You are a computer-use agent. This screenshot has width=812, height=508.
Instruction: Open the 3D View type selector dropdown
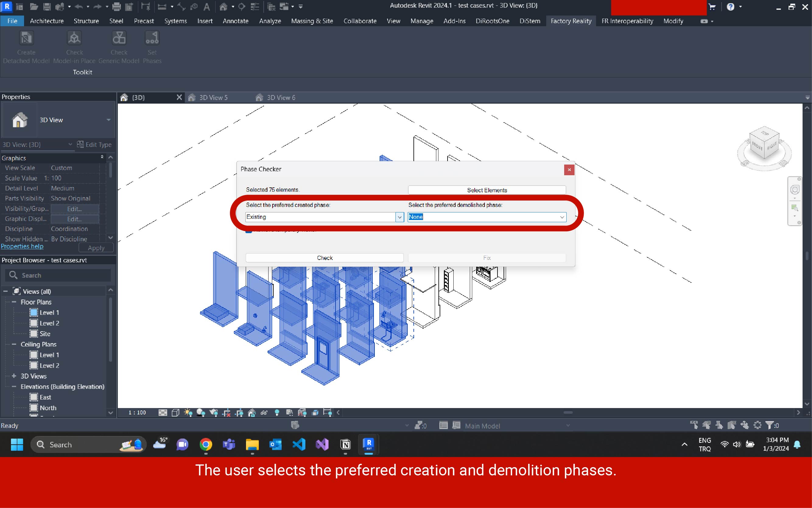click(108, 120)
